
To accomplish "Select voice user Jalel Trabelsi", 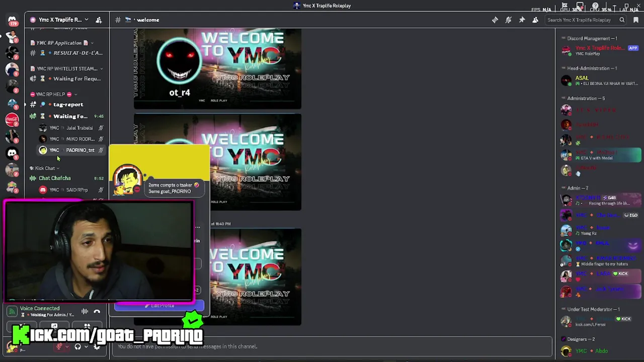I will click(x=71, y=128).
